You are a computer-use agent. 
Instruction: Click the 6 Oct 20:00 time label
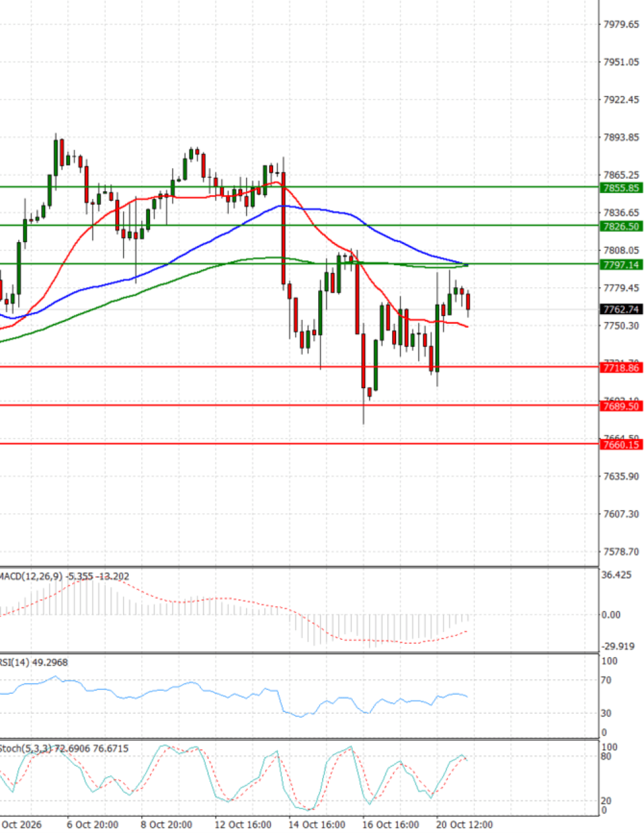pos(93,825)
